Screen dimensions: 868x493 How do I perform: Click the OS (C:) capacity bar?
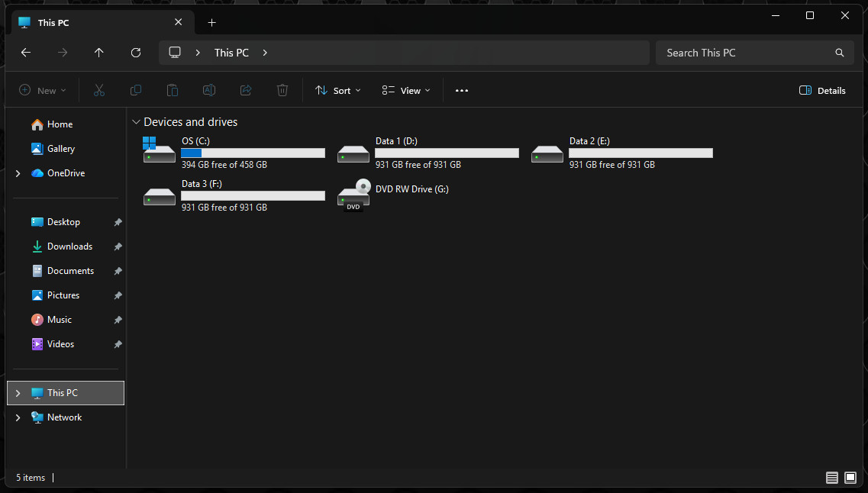coord(253,153)
